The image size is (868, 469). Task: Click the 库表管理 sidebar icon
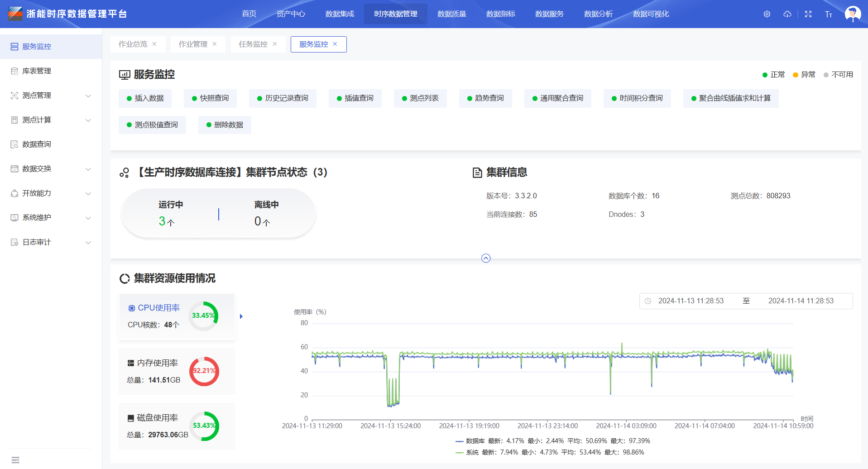coord(14,71)
